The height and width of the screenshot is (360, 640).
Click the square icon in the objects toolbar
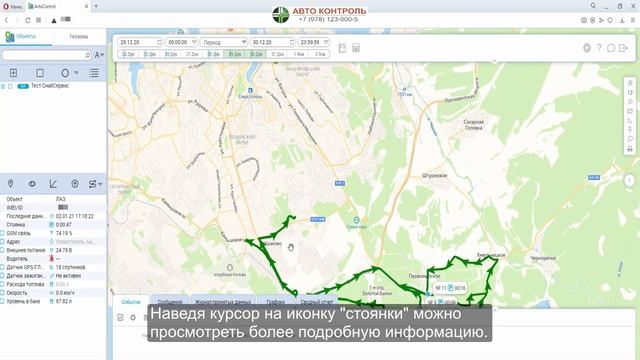pos(40,73)
